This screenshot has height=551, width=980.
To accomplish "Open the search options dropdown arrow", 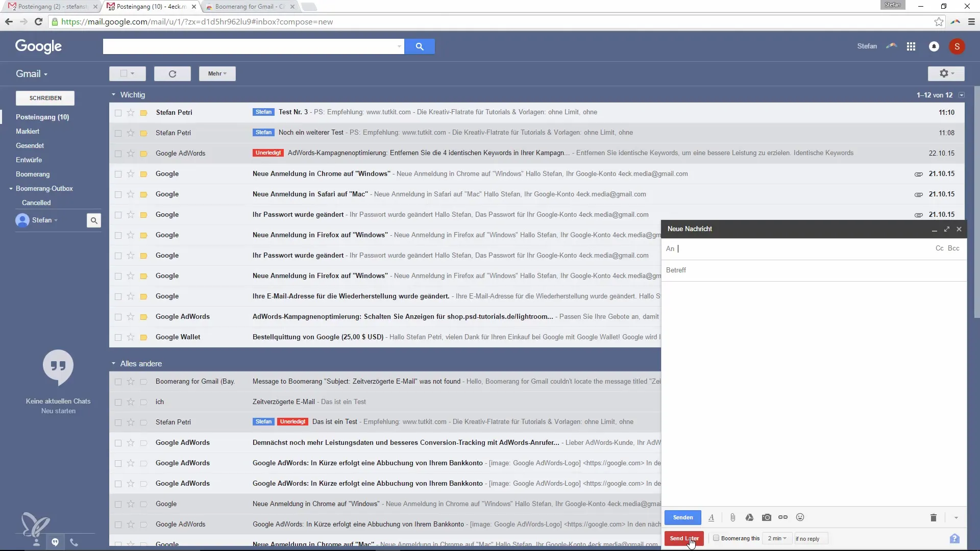I will point(399,46).
